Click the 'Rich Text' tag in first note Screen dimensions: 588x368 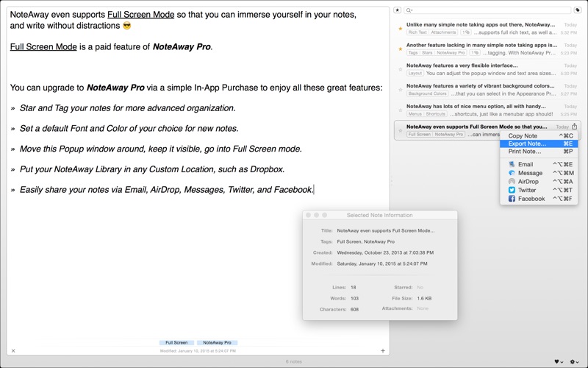click(417, 32)
